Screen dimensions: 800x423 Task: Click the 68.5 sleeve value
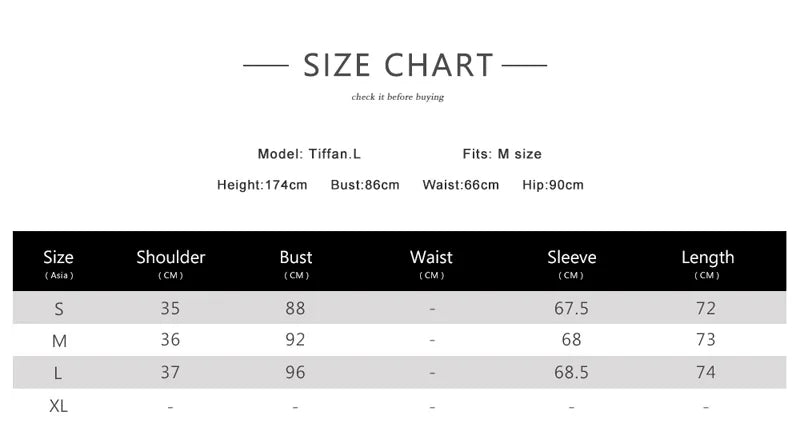tap(571, 373)
